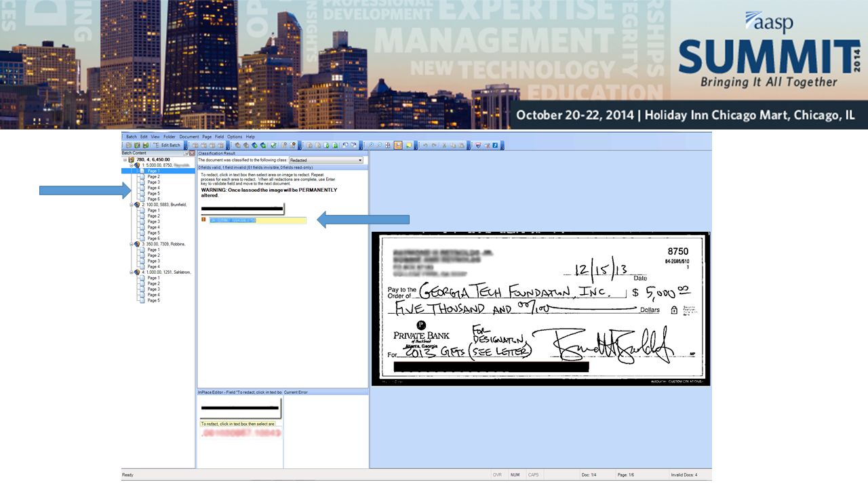
Task: Open the Help menu
Action: point(250,137)
